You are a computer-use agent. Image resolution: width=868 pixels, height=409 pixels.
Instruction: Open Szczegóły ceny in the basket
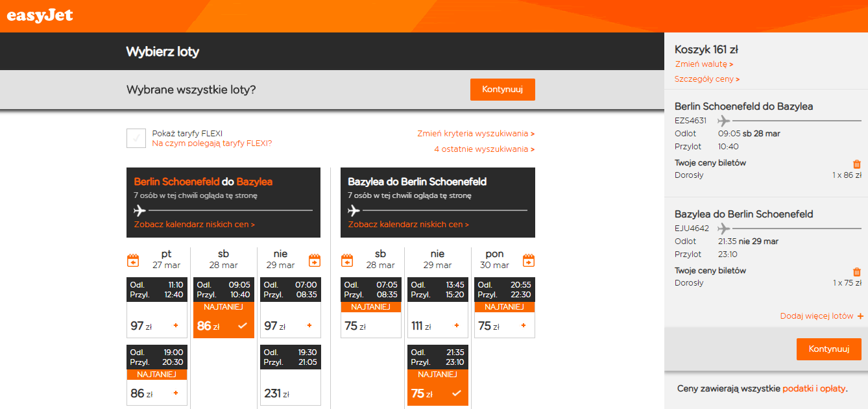(x=707, y=79)
